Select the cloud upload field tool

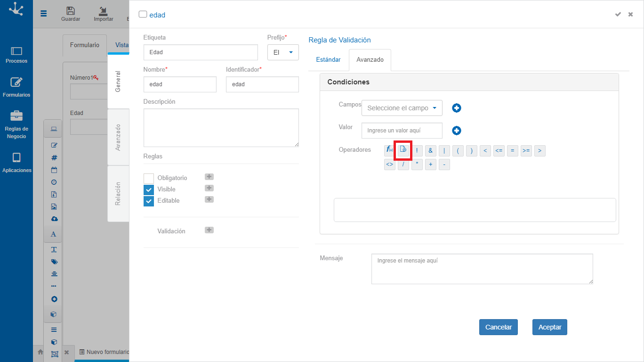click(54, 219)
